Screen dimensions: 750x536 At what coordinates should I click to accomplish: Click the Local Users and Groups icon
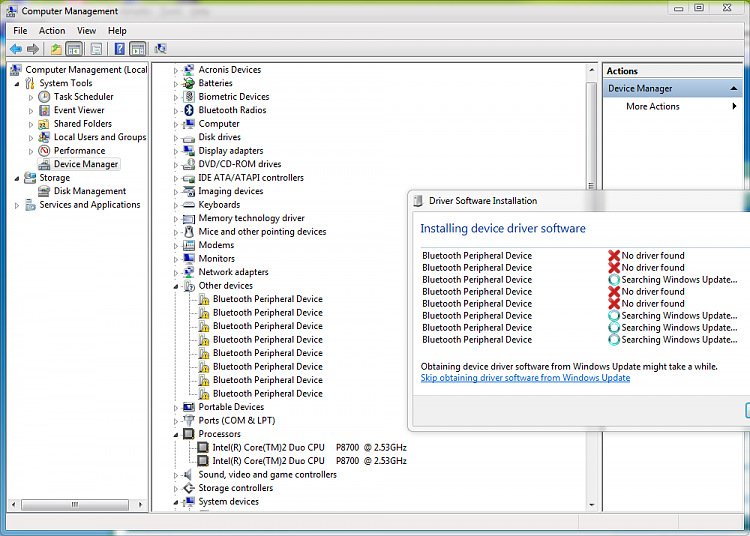click(x=44, y=137)
